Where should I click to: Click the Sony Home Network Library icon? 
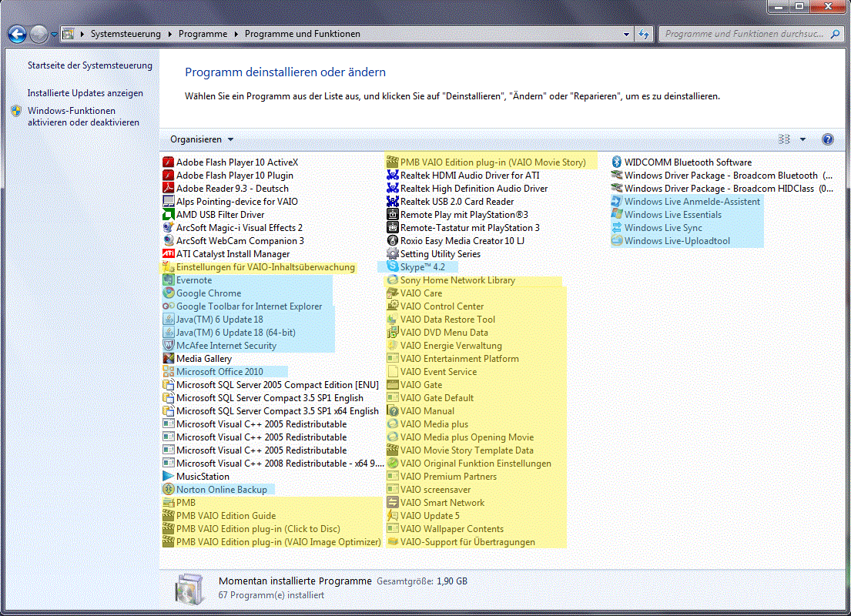tap(393, 280)
